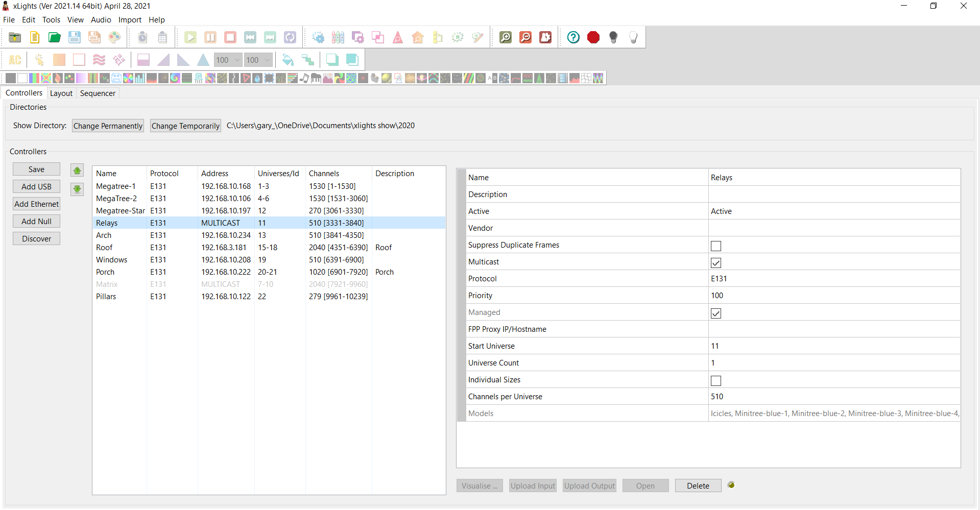Toggle off the Managed checkbox

coord(716,313)
